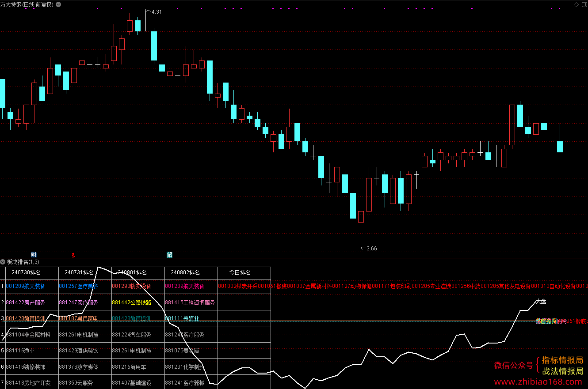
Task: Open the www.zhibiao168.com link
Action: tap(538, 382)
